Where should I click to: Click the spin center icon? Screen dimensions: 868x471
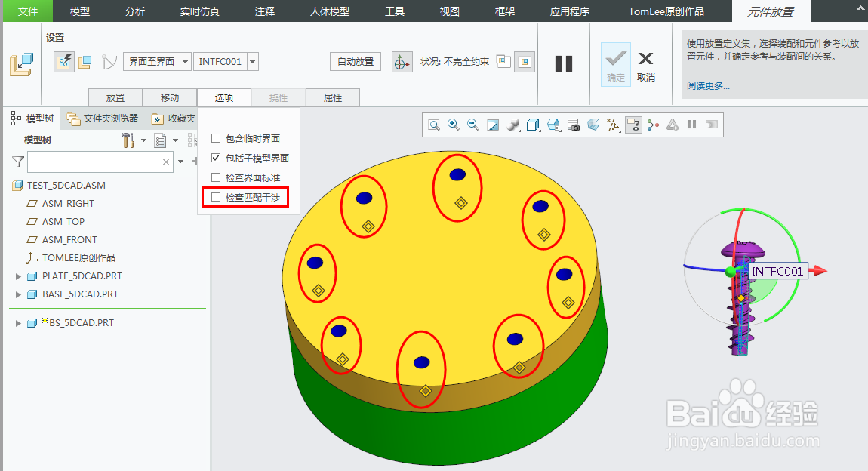click(653, 125)
